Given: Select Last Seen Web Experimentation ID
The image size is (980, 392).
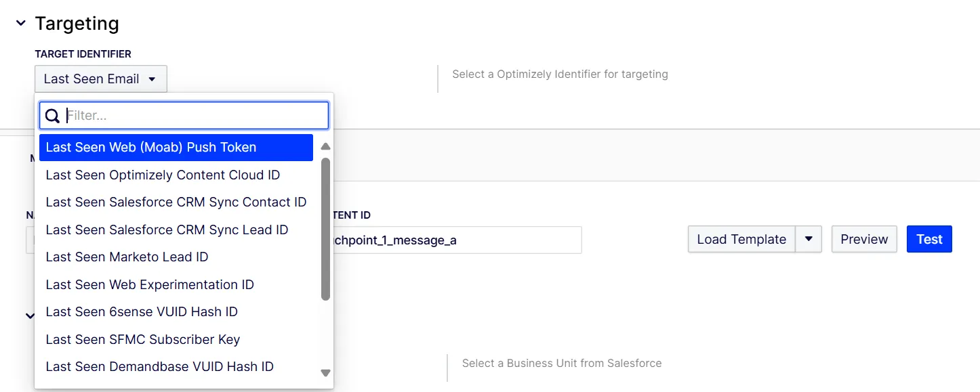Looking at the screenshot, I should (x=176, y=284).
